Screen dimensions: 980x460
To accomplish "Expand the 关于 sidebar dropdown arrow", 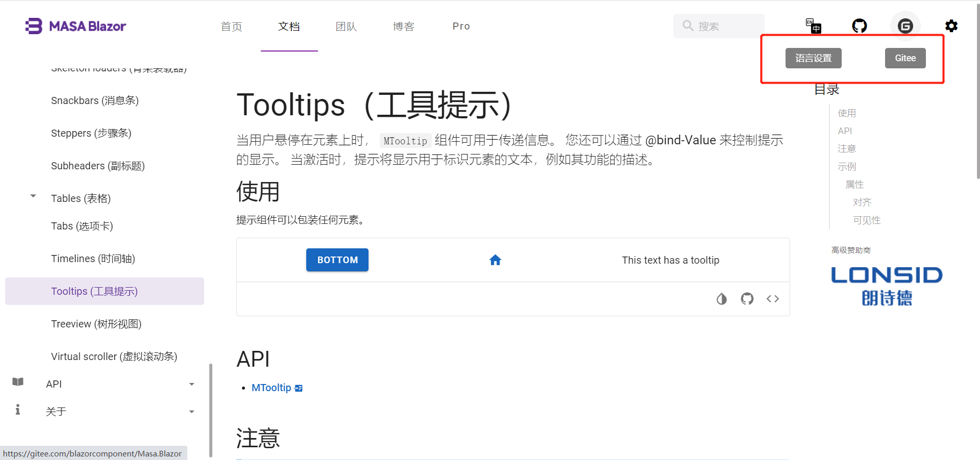I will click(192, 412).
